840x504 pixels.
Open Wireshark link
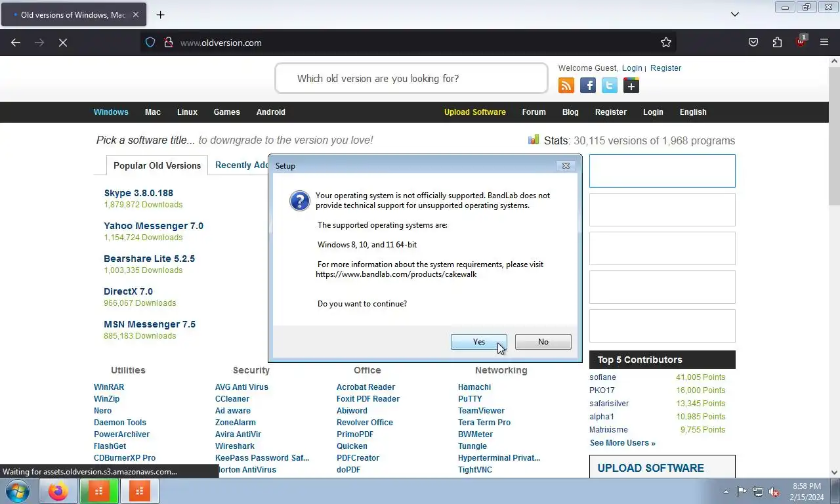(x=235, y=446)
